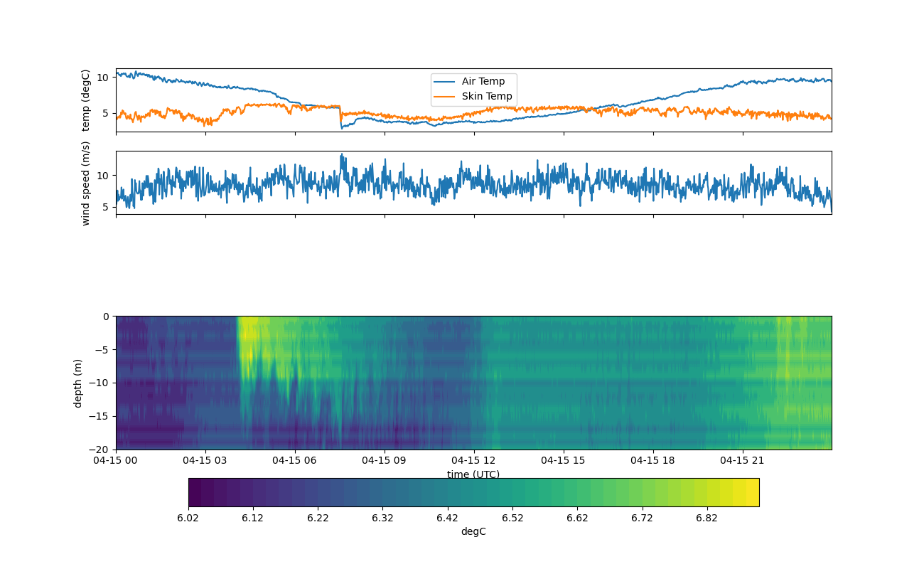
Task: Pick the colorbar tick label 6.82
Action: point(707,518)
